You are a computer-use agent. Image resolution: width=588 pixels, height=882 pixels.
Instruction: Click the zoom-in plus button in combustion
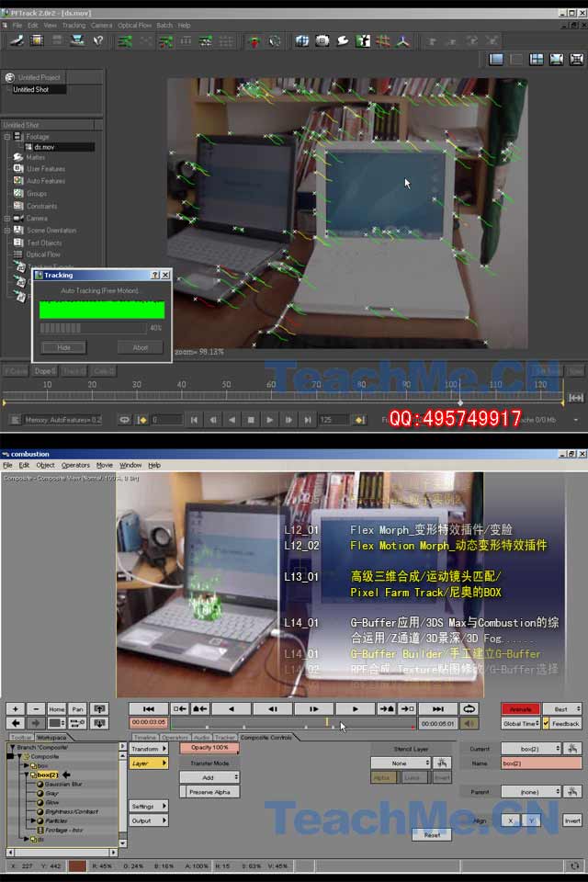pyautogui.click(x=16, y=708)
